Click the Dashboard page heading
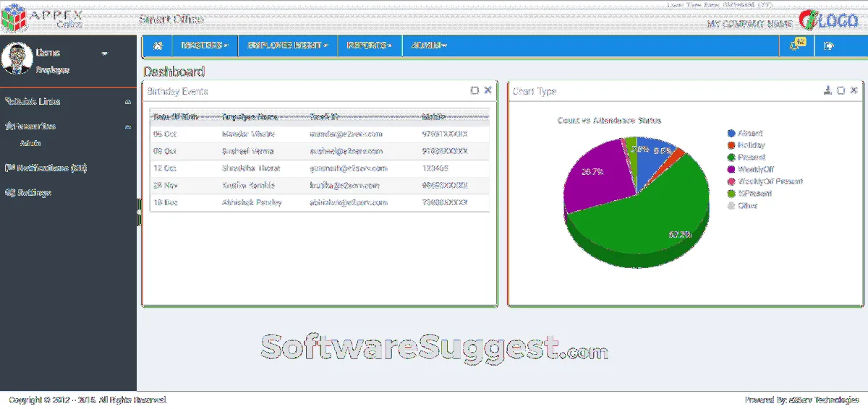Screen dimensions: 868x409 tap(174, 72)
